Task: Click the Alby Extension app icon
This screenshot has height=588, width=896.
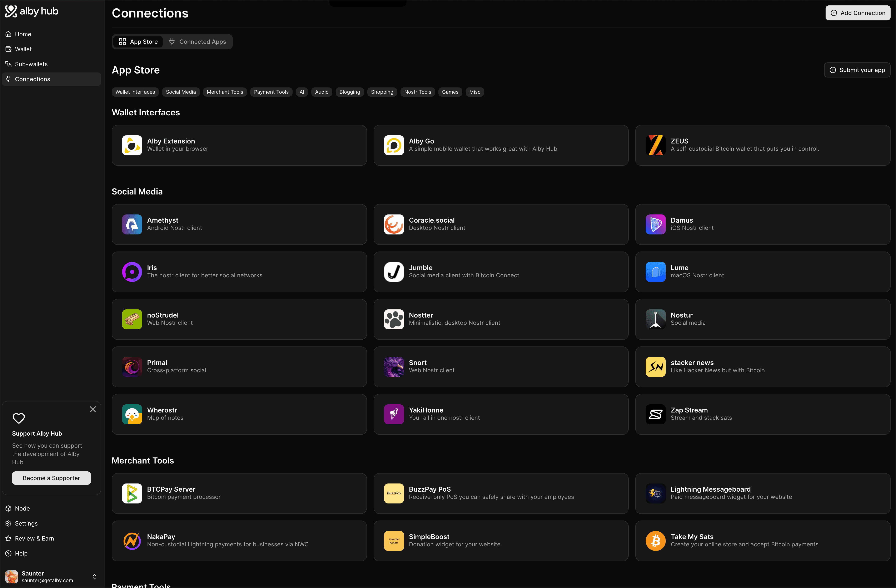Action: click(x=132, y=145)
